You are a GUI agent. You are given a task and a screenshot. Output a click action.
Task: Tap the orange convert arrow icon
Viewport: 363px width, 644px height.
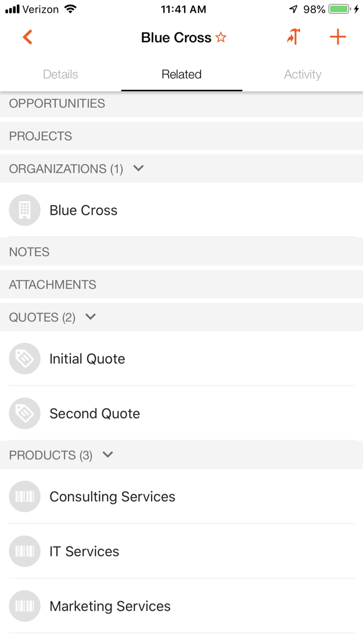293,37
